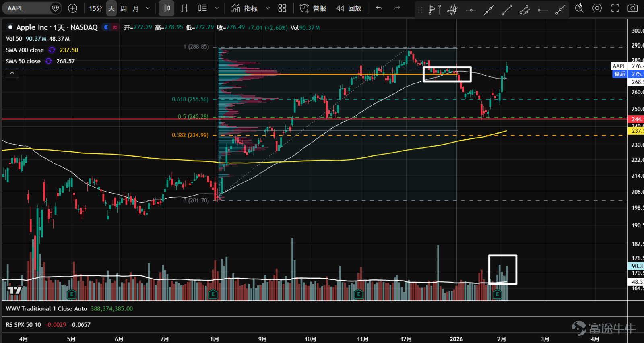Select the trend line drawing tool

coord(489,10)
